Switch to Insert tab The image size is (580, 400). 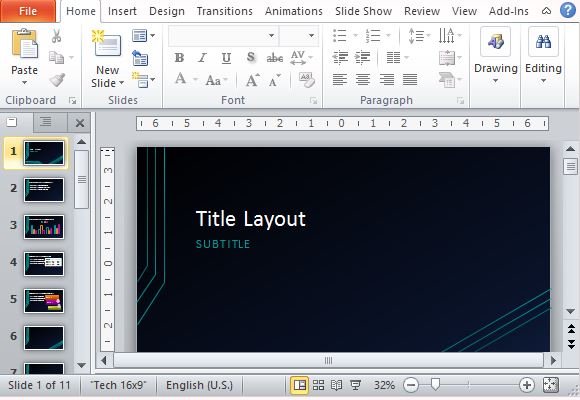click(122, 11)
